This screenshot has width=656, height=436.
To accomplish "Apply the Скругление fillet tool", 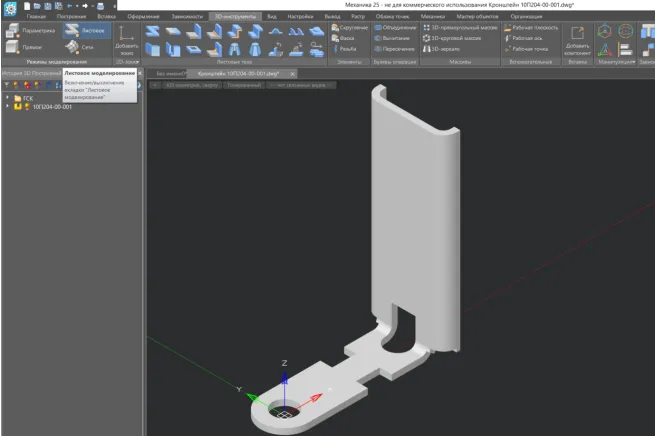I will coord(348,27).
